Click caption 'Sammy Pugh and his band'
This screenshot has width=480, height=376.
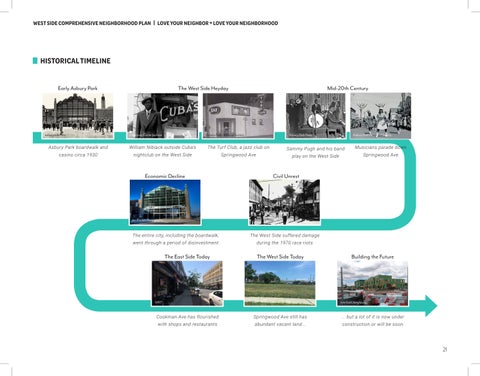pyautogui.click(x=316, y=152)
